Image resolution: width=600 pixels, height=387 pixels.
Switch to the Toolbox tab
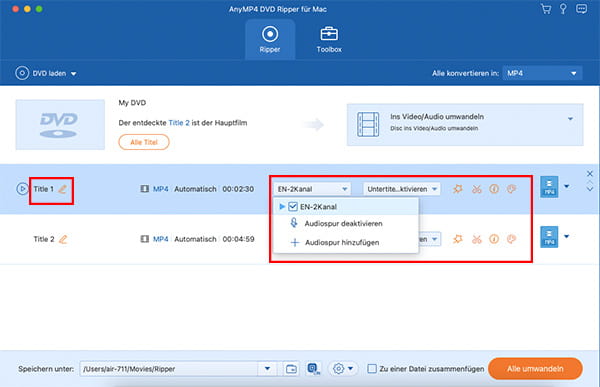329,39
